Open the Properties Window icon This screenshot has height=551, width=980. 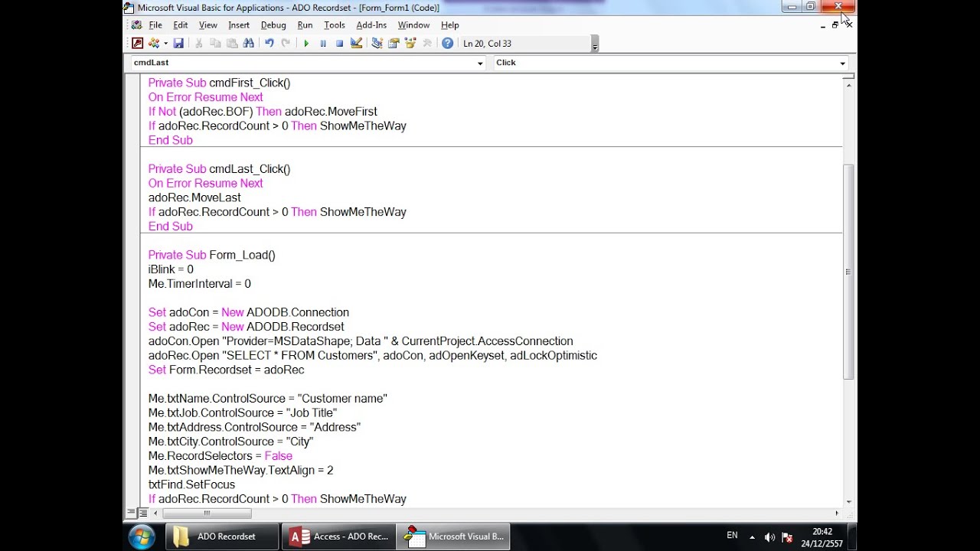click(x=394, y=44)
